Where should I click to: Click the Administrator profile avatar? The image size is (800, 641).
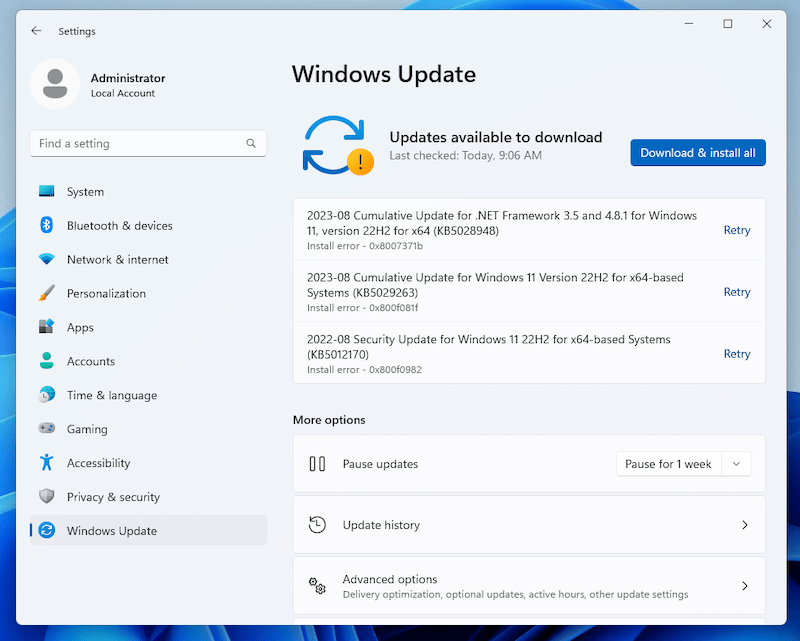[x=55, y=84]
